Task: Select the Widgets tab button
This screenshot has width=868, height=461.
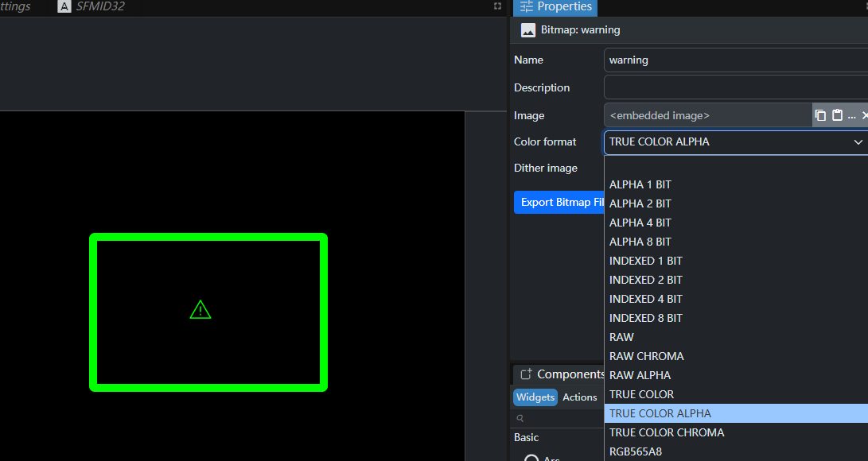Action: (535, 397)
